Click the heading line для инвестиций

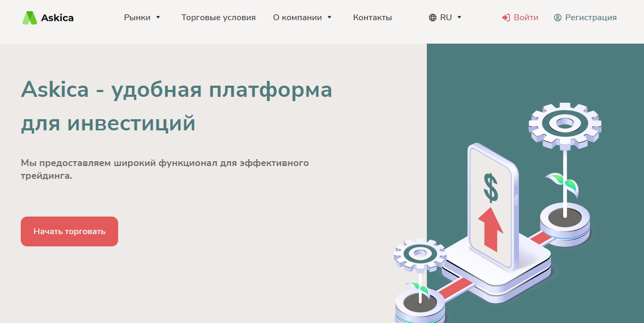point(109,123)
